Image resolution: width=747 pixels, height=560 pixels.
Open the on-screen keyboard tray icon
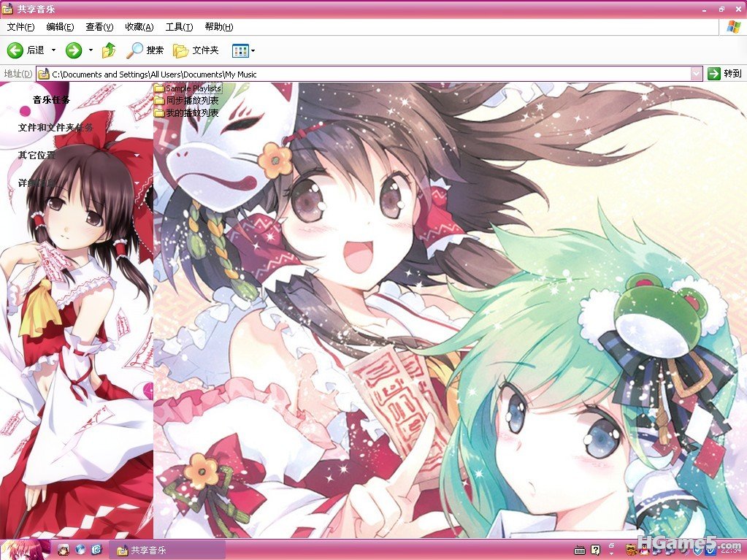(x=580, y=551)
